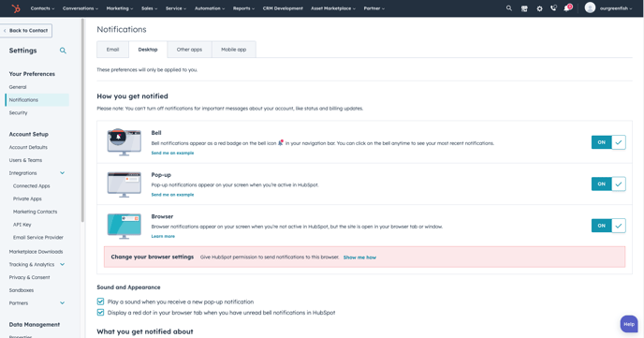
Task: Open the notifications bell in the top bar
Action: click(567, 7)
